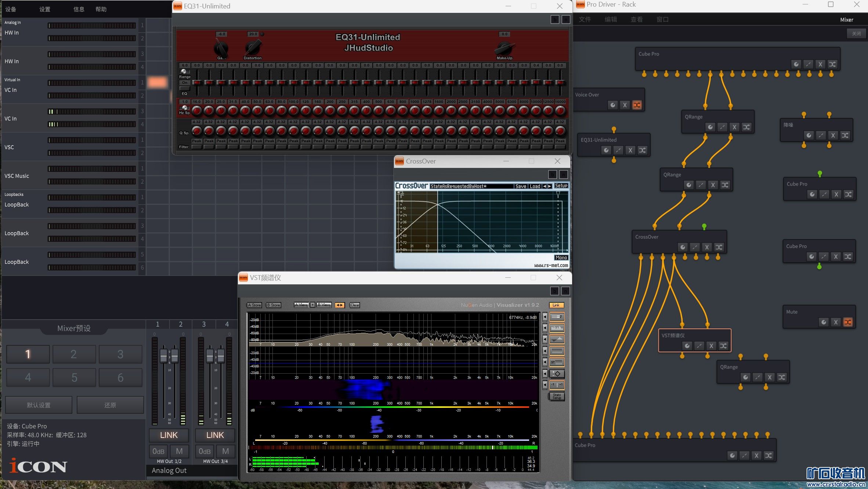Click the knob icon on the 降噪 node
The image size is (868, 489).
tap(809, 135)
